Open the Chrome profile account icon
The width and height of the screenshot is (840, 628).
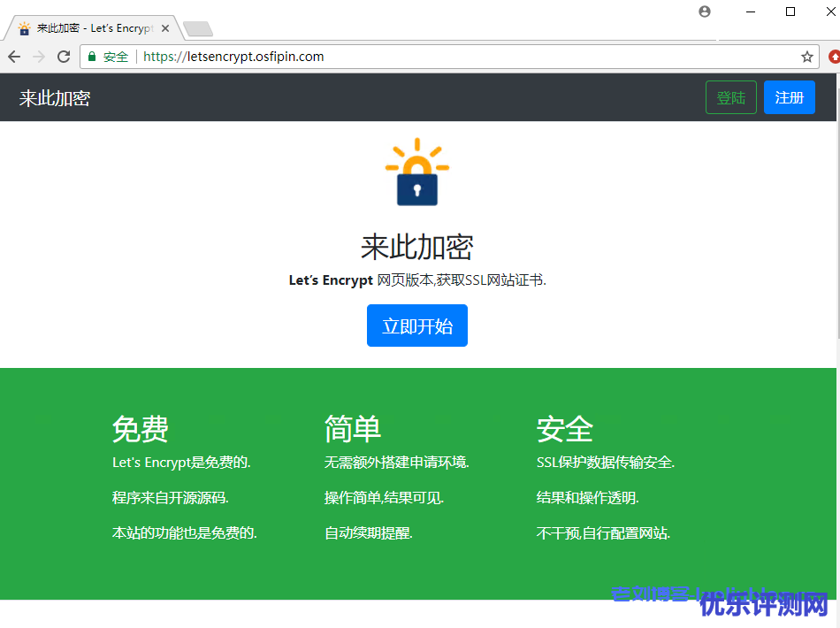point(704,11)
